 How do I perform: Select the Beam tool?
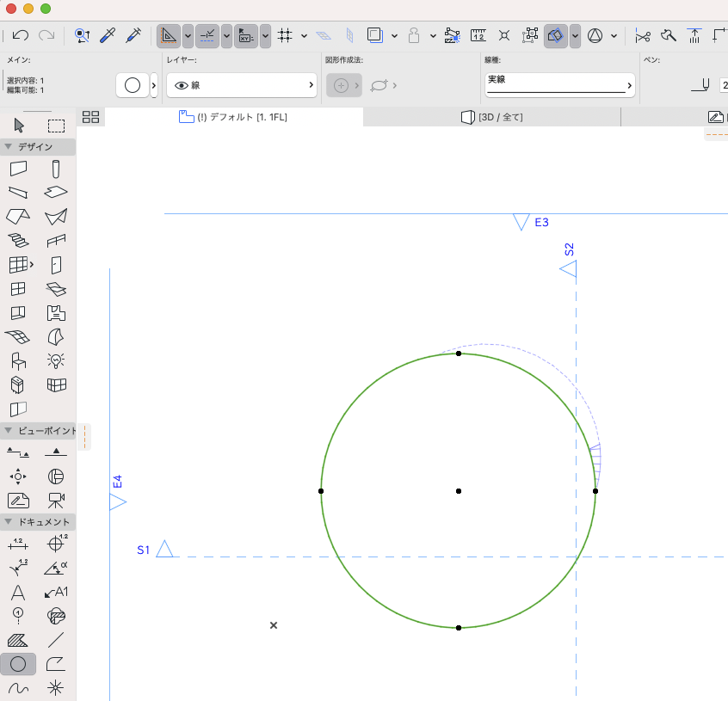tap(18, 192)
